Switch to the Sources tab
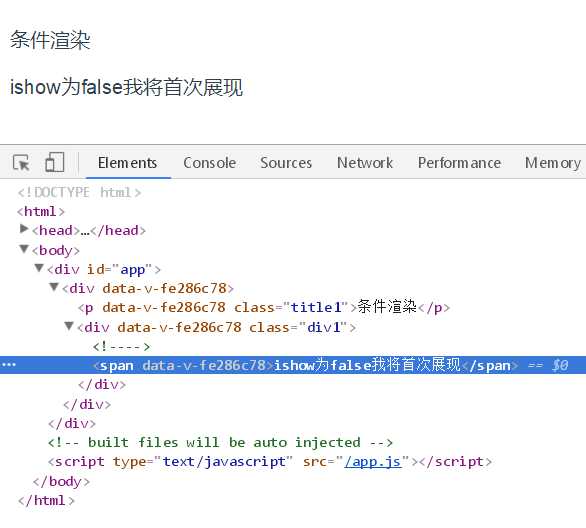Viewport: 586px width, 528px height. tap(286, 163)
